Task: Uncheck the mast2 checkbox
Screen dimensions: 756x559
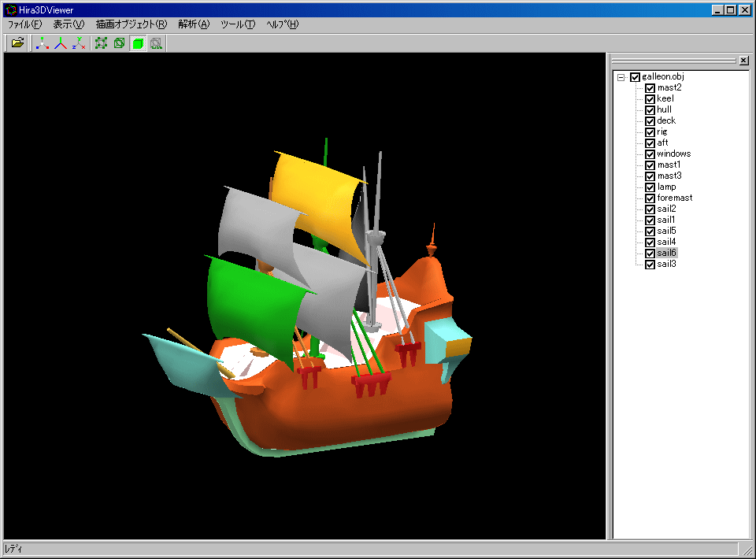Action: point(650,88)
